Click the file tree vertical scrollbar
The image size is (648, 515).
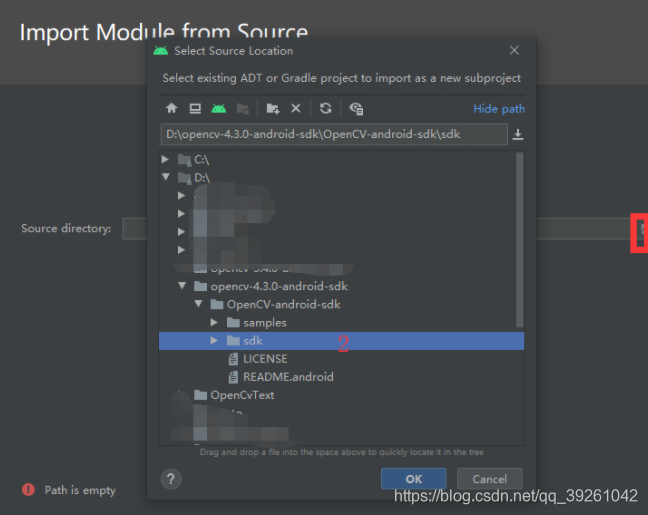520,239
